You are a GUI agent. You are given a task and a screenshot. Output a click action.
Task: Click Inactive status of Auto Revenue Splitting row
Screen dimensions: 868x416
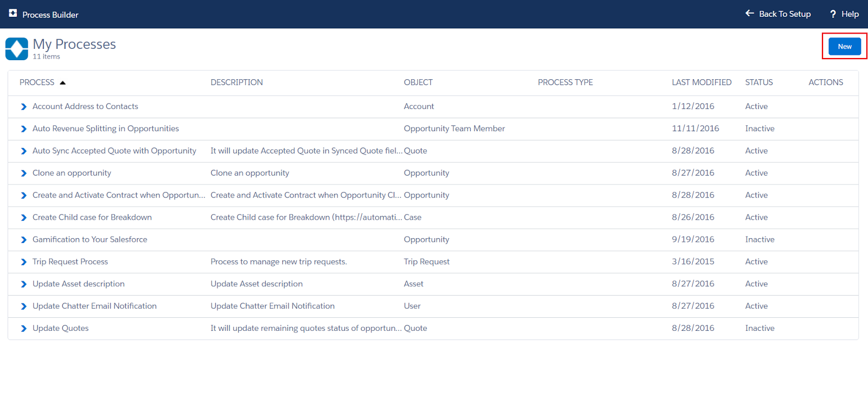[x=759, y=129]
